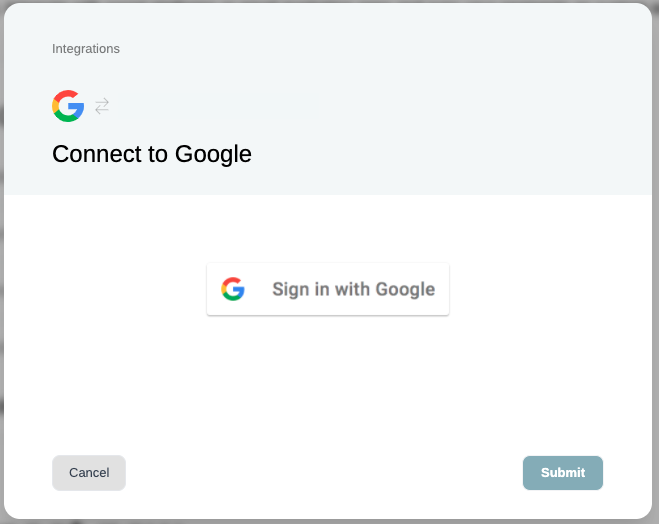Screen dimensions: 659x524
Task: Click the bidirectional sync arrows icon
Action: pyautogui.click(x=102, y=106)
